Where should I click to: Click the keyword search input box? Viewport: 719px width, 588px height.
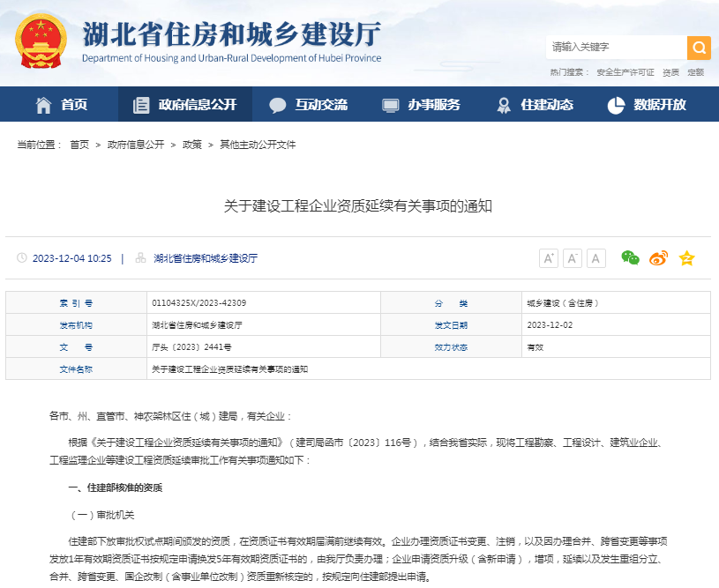[x=618, y=48]
